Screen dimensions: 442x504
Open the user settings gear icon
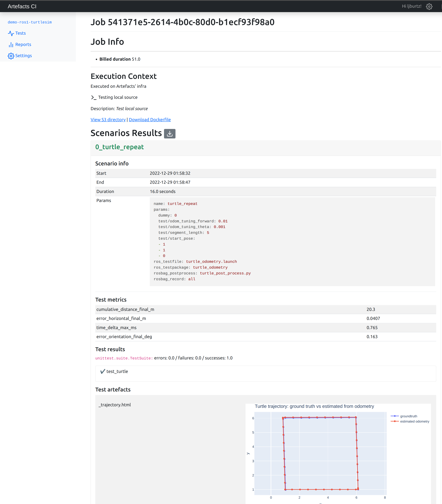(x=429, y=6)
